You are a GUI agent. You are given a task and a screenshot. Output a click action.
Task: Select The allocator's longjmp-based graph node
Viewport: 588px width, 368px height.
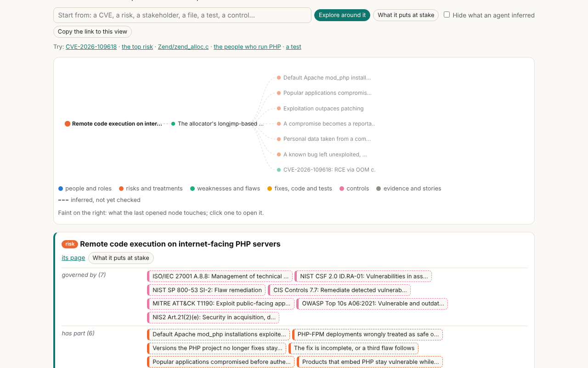point(217,124)
